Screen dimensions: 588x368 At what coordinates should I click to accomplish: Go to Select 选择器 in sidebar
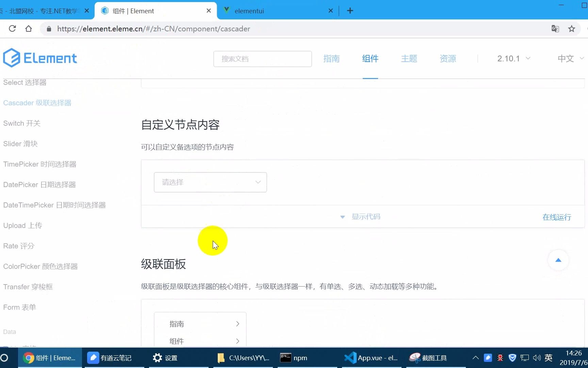tap(25, 82)
